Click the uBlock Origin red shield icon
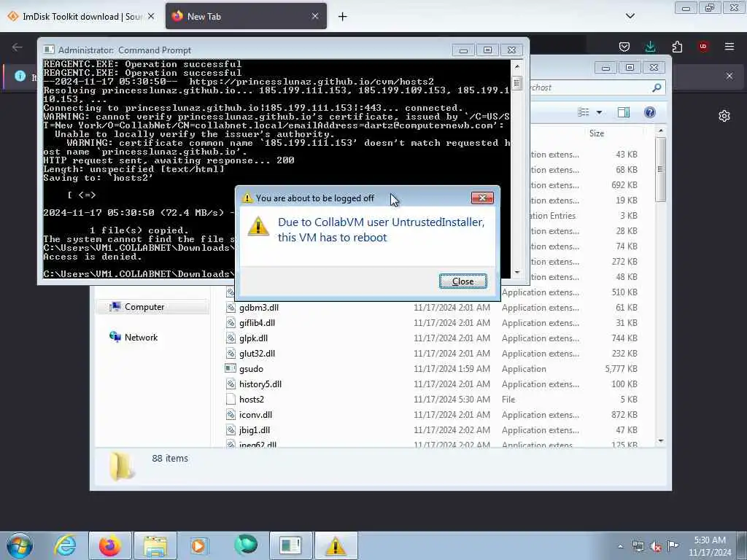The image size is (747, 560). pyautogui.click(x=703, y=47)
